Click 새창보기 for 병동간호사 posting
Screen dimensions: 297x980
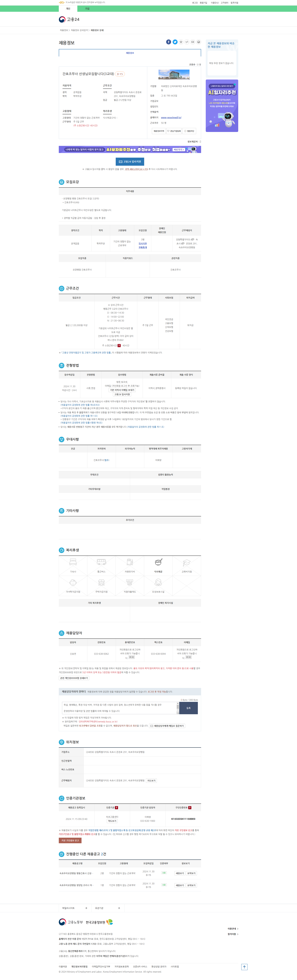click(x=180, y=873)
